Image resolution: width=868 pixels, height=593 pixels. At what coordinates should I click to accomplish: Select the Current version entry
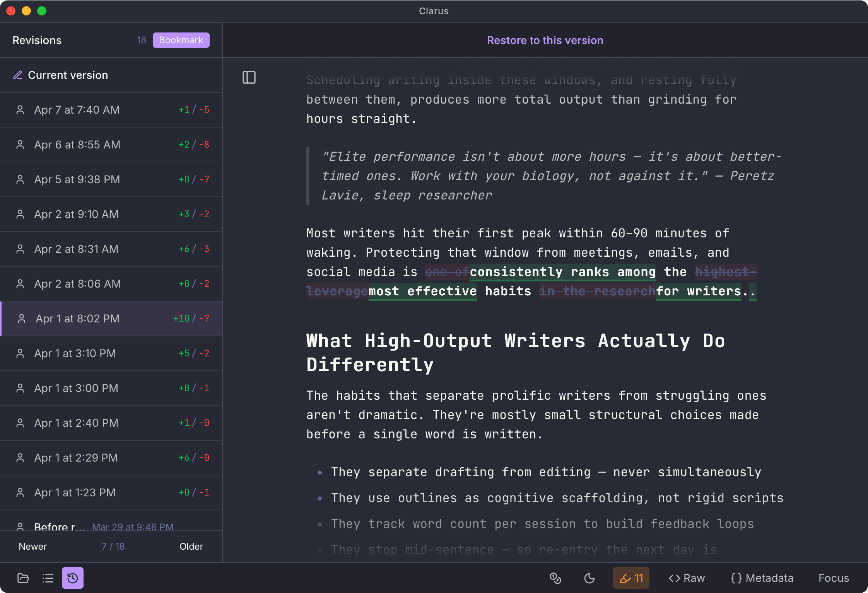pos(111,75)
